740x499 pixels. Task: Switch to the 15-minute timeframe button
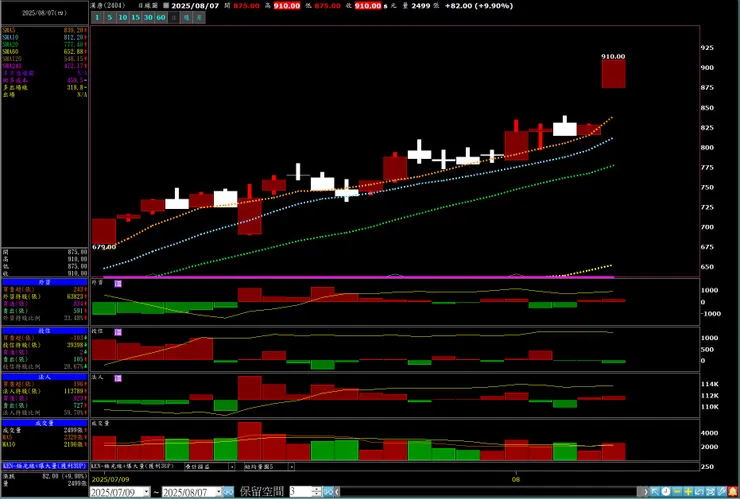click(135, 17)
